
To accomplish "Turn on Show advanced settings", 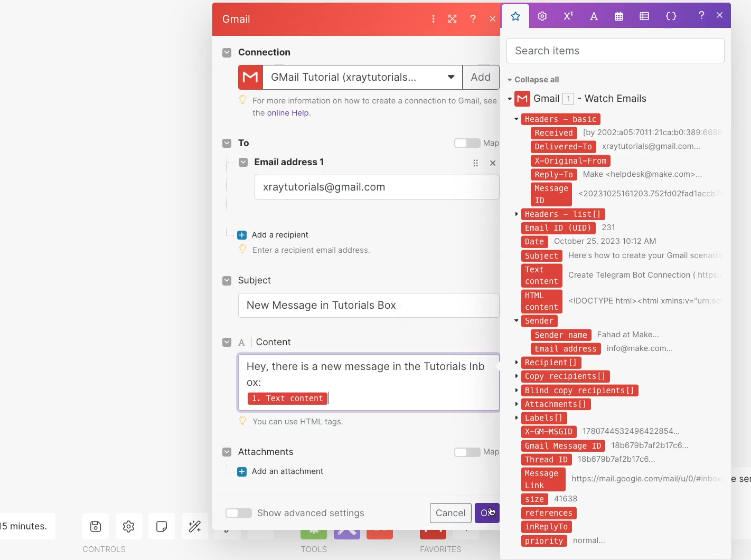I will [239, 513].
